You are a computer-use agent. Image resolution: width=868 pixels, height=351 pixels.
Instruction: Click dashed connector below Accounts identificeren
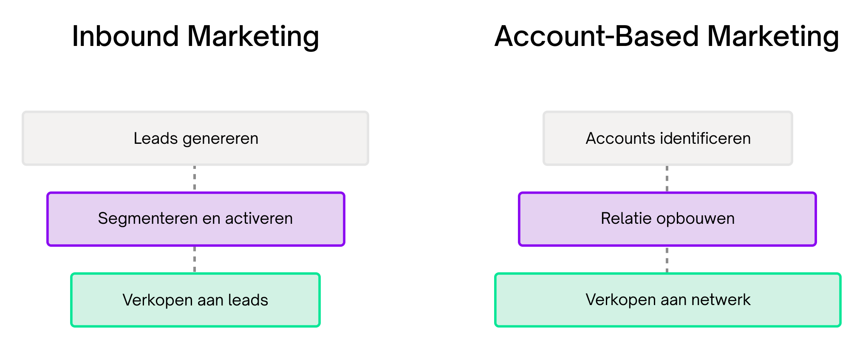[667, 179]
